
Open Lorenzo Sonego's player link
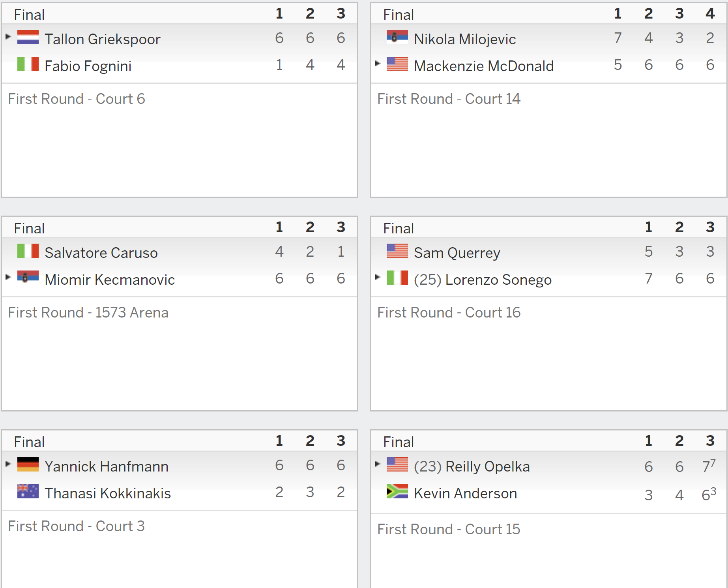pos(498,280)
